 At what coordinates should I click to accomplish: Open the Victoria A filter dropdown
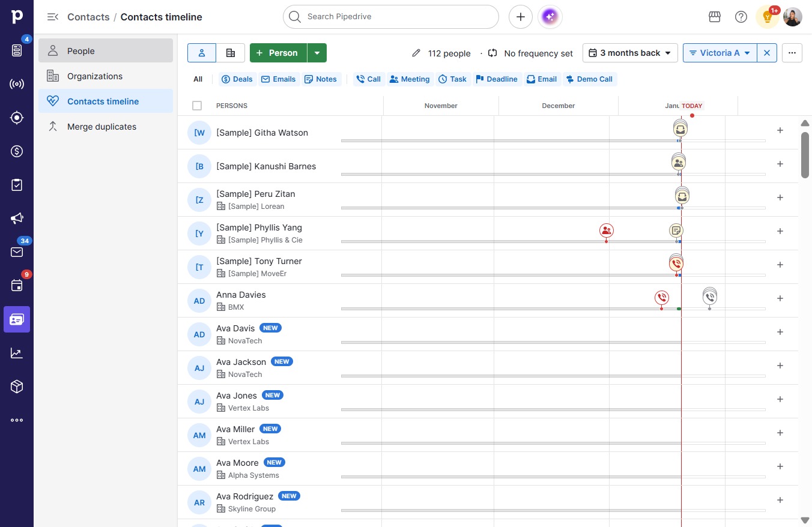coord(720,53)
